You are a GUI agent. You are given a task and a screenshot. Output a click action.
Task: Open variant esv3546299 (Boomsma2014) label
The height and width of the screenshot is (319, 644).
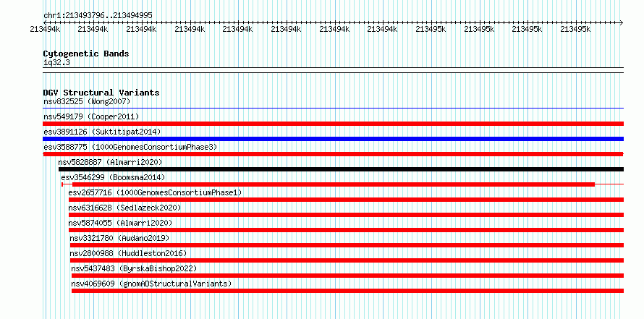tap(113, 177)
